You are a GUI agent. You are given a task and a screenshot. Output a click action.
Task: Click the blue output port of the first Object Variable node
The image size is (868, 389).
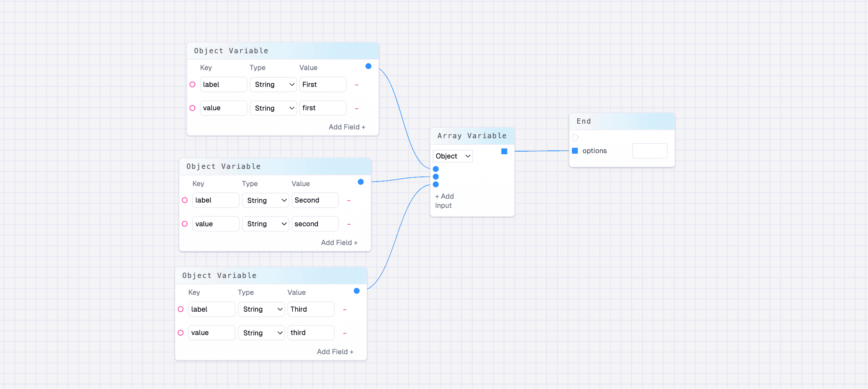[368, 66]
